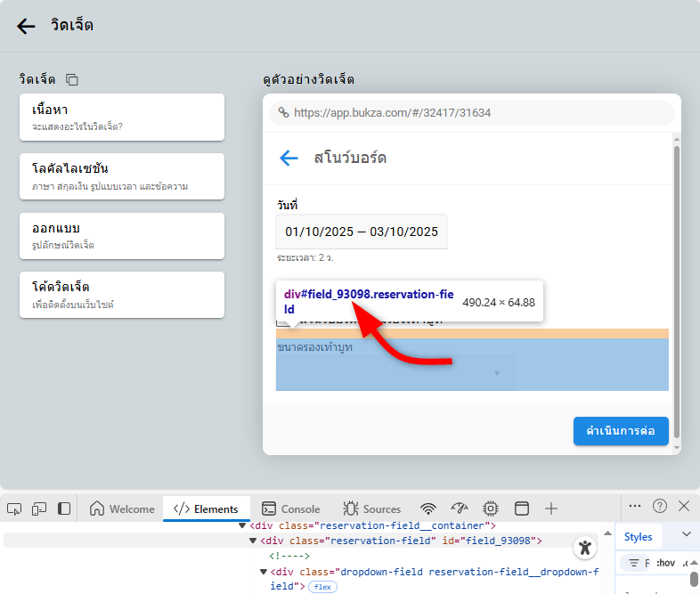Switch to the Console tab
Screen dimensions: 700x594
[x=291, y=509]
